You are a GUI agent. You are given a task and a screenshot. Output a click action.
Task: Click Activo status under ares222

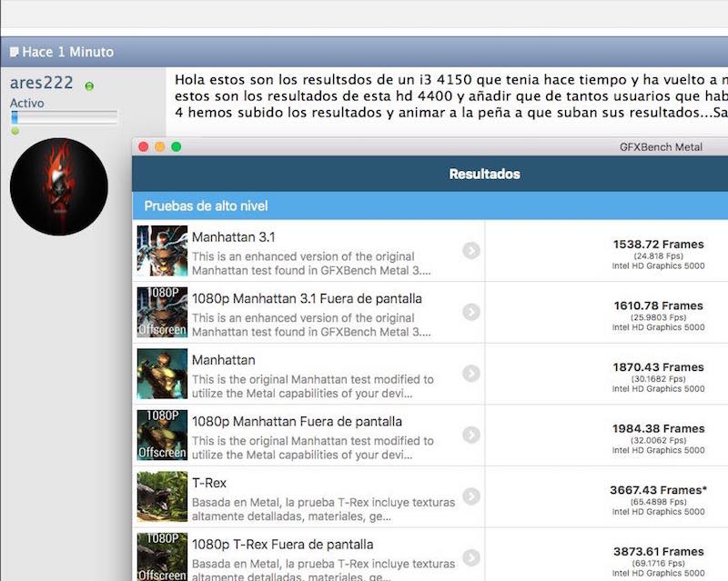point(27,103)
